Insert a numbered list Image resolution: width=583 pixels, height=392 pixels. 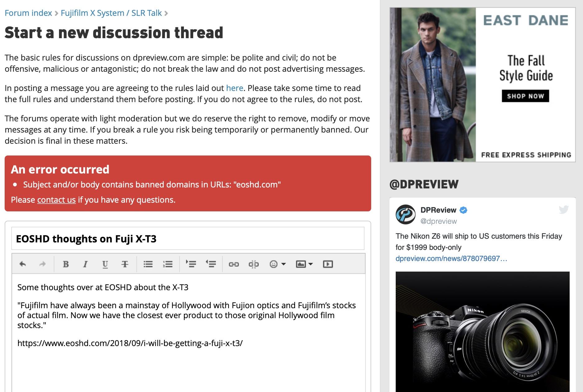coord(168,264)
